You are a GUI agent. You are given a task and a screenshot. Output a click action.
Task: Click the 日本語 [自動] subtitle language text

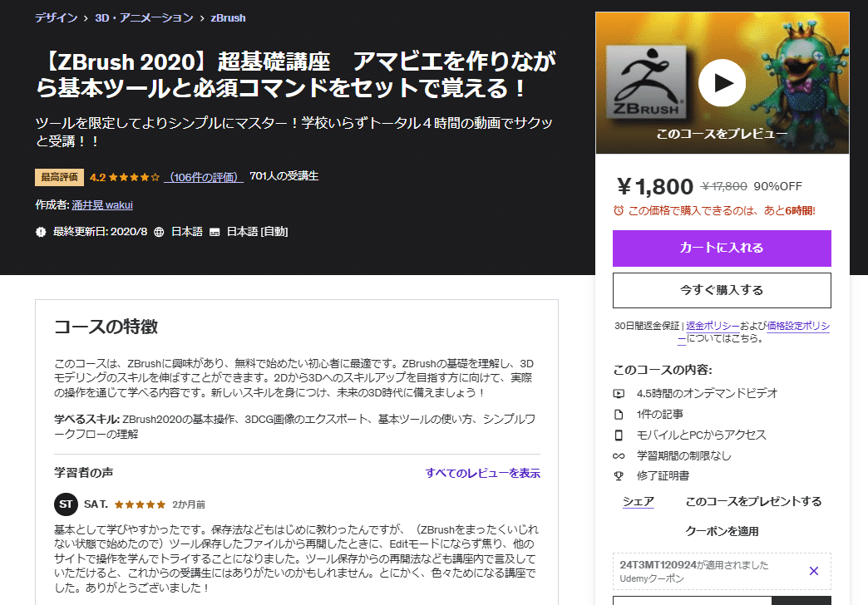coord(258,232)
